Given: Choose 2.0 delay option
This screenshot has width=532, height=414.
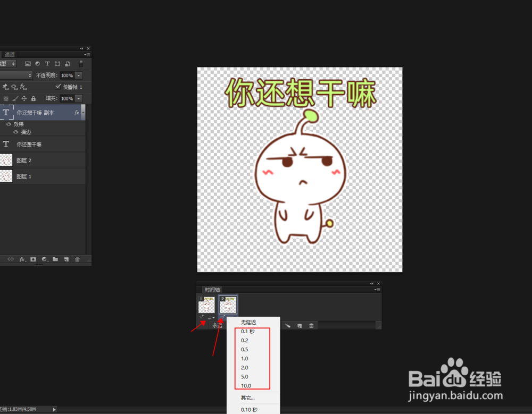Looking at the screenshot, I should (x=253, y=368).
